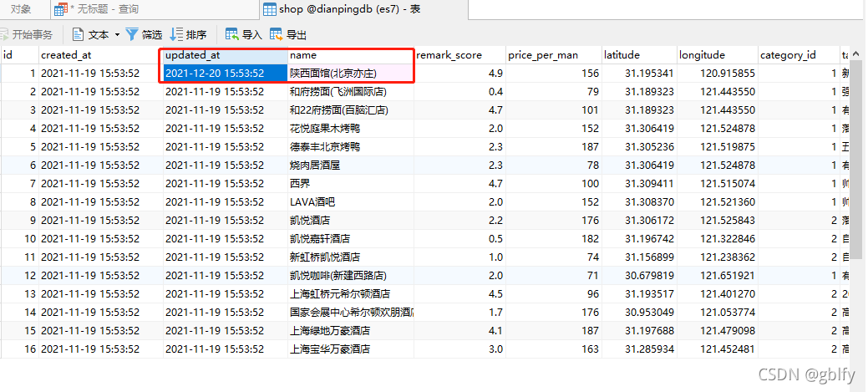Select the longitude cell 120.915855
The width and height of the screenshot is (868, 392).
[718, 73]
